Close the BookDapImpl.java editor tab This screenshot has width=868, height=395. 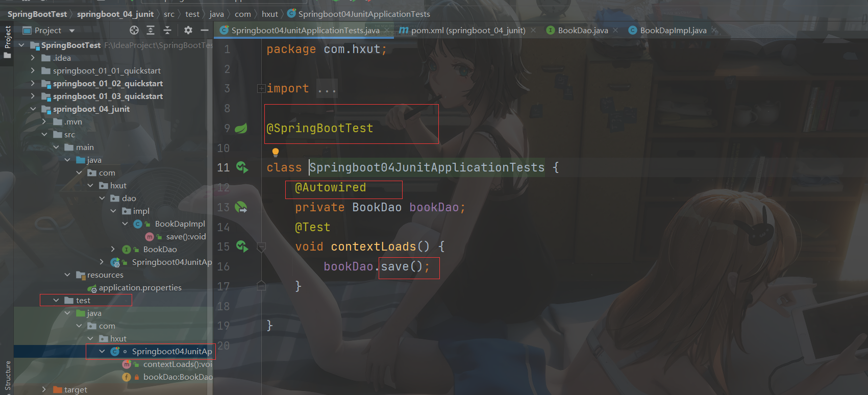click(714, 30)
